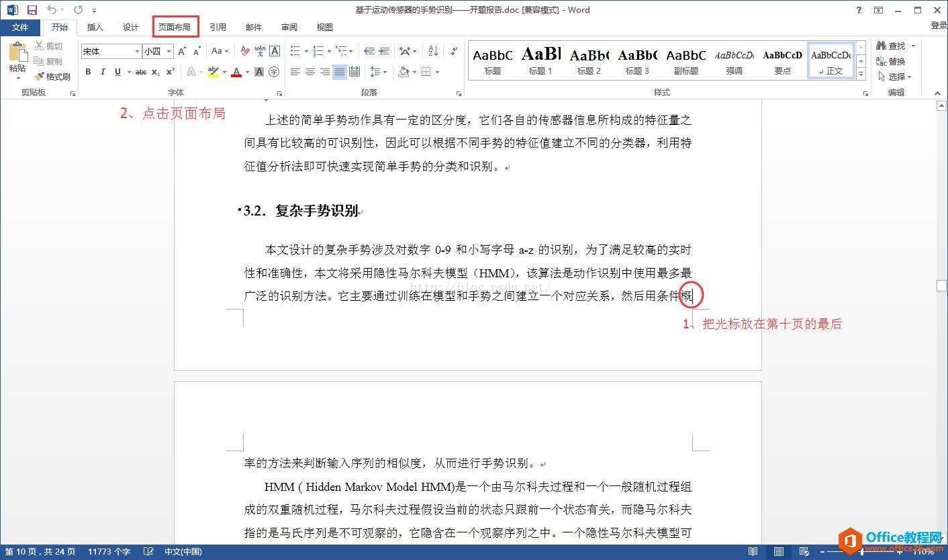The height and width of the screenshot is (560, 948).
Task: Align paragraph to the right
Action: (x=325, y=72)
